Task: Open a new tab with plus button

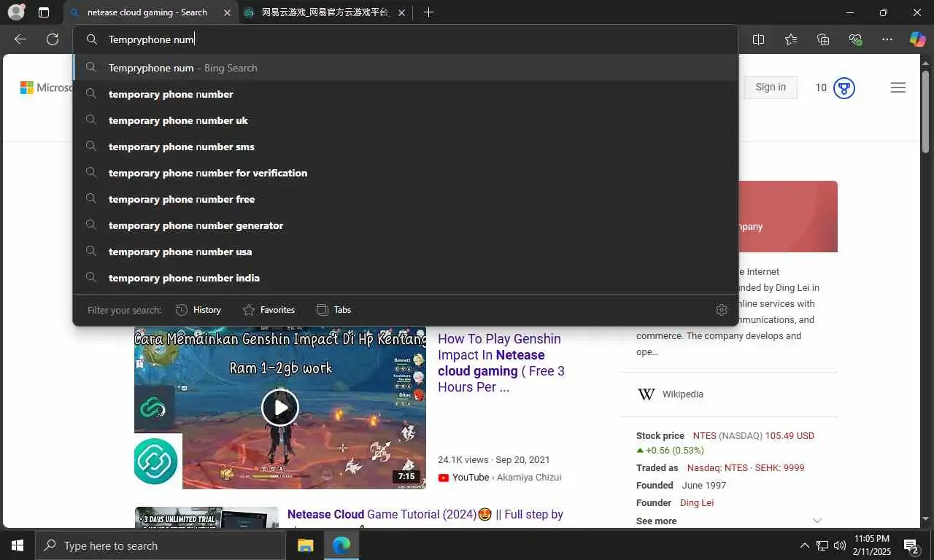Action: (x=428, y=12)
